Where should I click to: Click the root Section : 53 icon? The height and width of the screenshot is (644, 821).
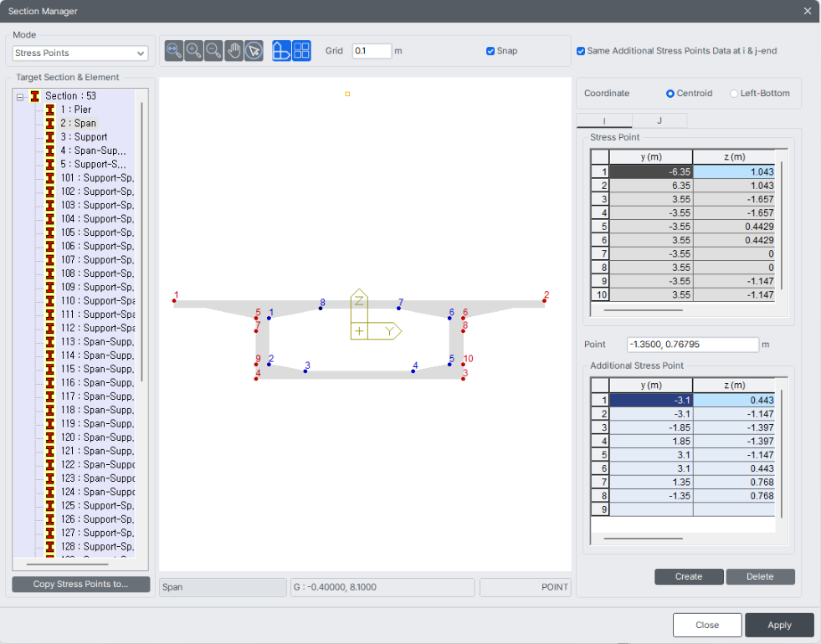tap(34, 95)
